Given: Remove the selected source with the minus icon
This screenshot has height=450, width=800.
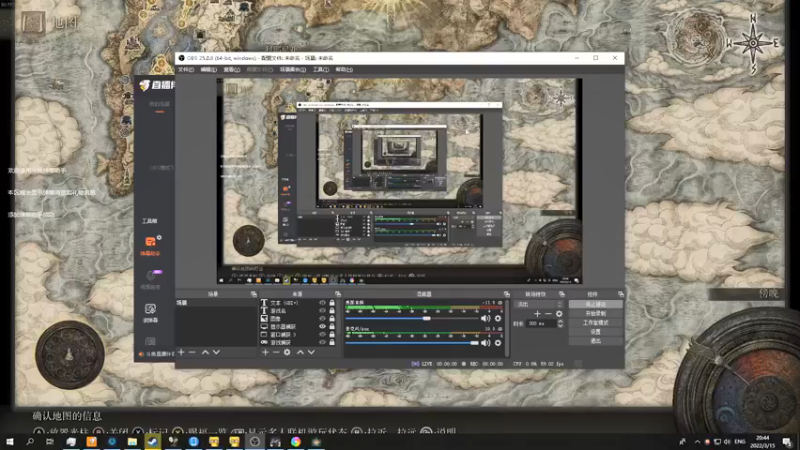Looking at the screenshot, I should (x=276, y=352).
